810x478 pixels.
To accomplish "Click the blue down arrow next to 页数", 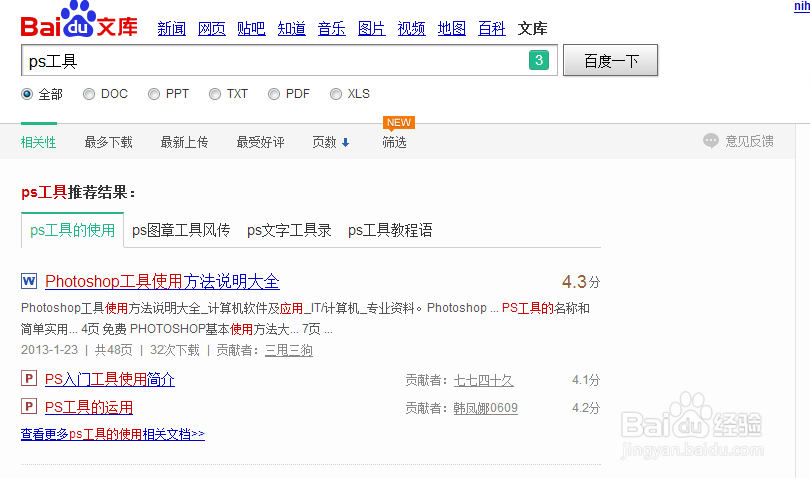I will [x=346, y=143].
